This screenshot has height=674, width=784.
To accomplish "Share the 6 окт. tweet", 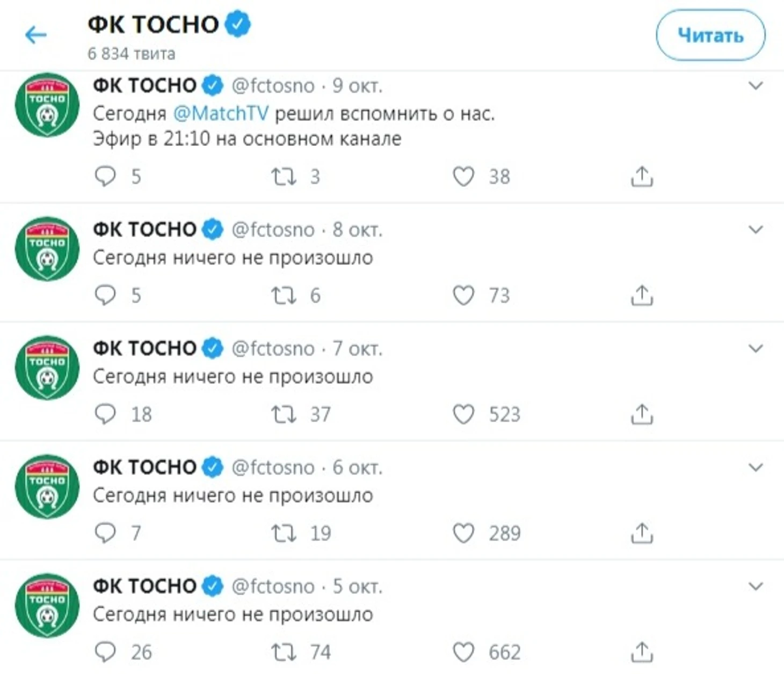I will tap(642, 533).
